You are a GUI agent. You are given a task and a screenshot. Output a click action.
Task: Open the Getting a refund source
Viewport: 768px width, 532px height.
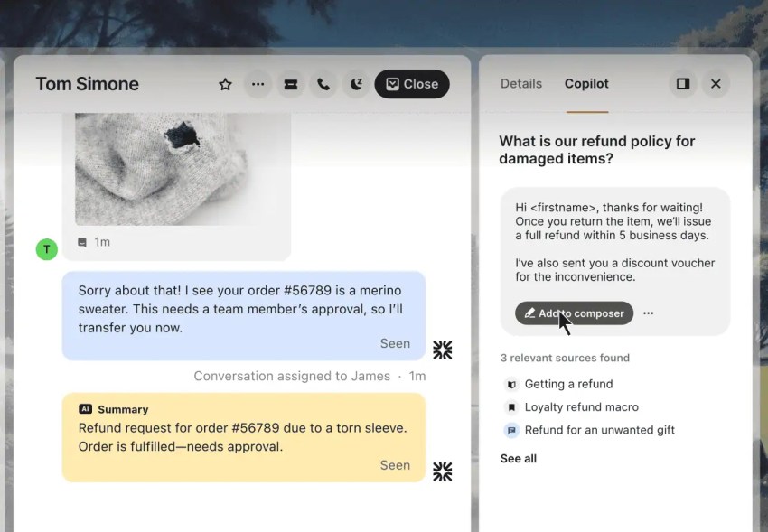568,384
